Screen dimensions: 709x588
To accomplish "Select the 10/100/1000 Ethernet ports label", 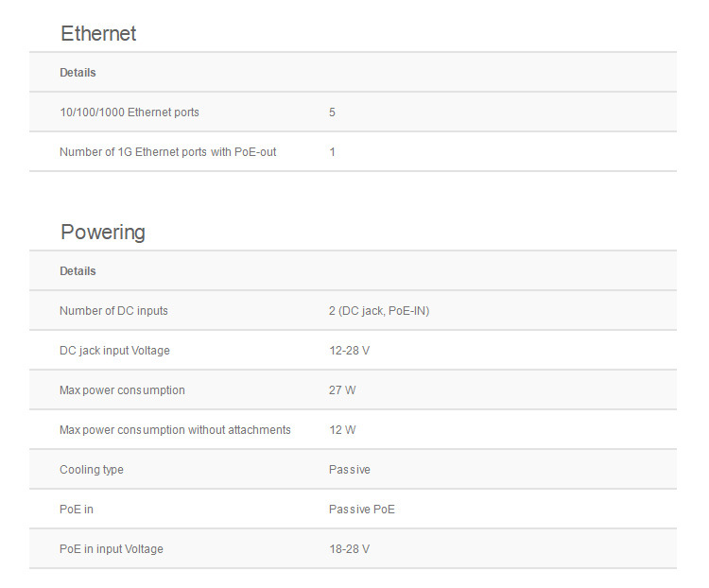I will [x=130, y=112].
